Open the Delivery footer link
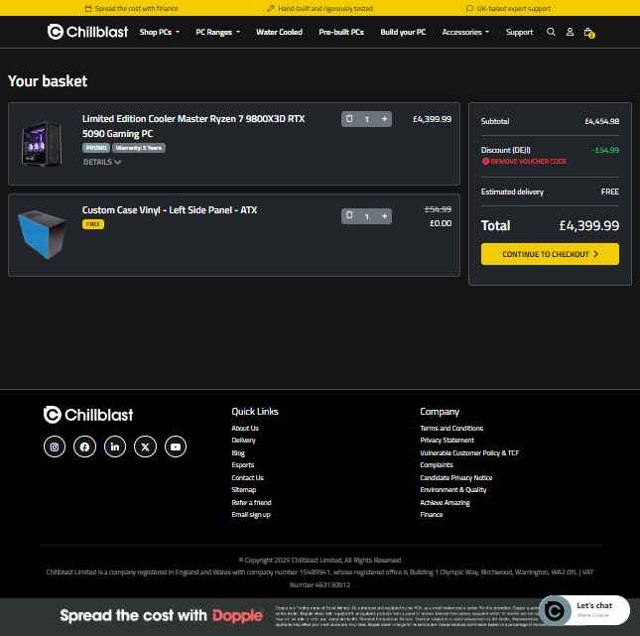This screenshot has width=640, height=636. 243,440
